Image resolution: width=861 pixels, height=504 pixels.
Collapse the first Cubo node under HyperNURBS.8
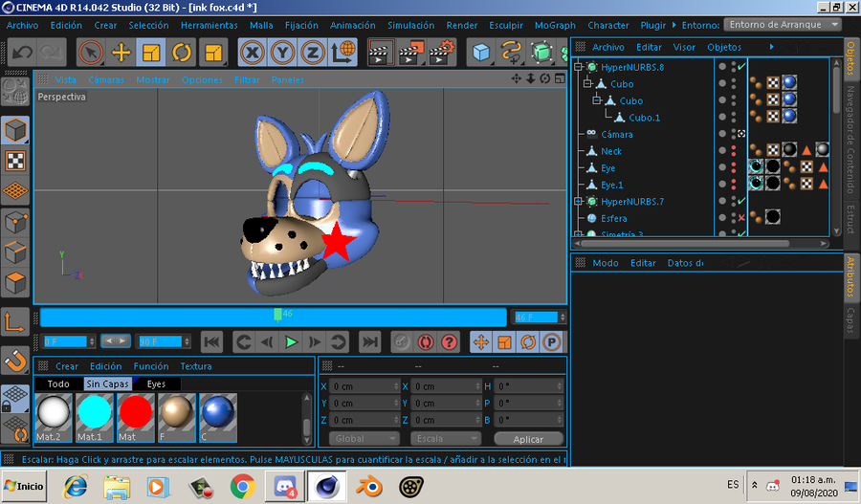coord(587,84)
